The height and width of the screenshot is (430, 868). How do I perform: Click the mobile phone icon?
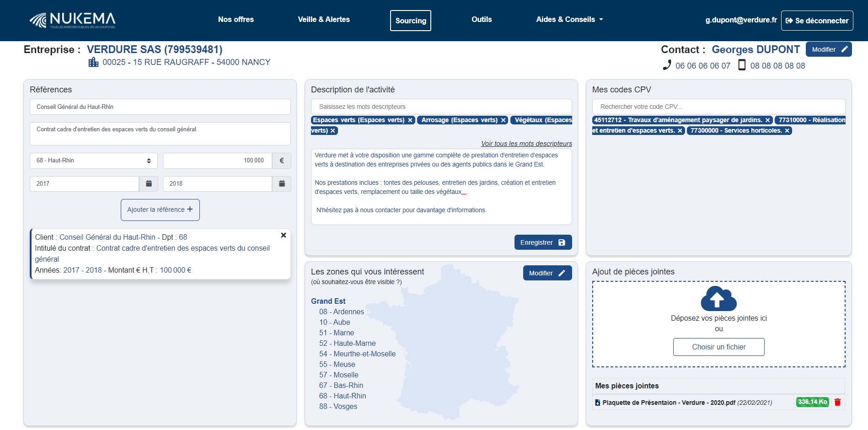(x=742, y=65)
